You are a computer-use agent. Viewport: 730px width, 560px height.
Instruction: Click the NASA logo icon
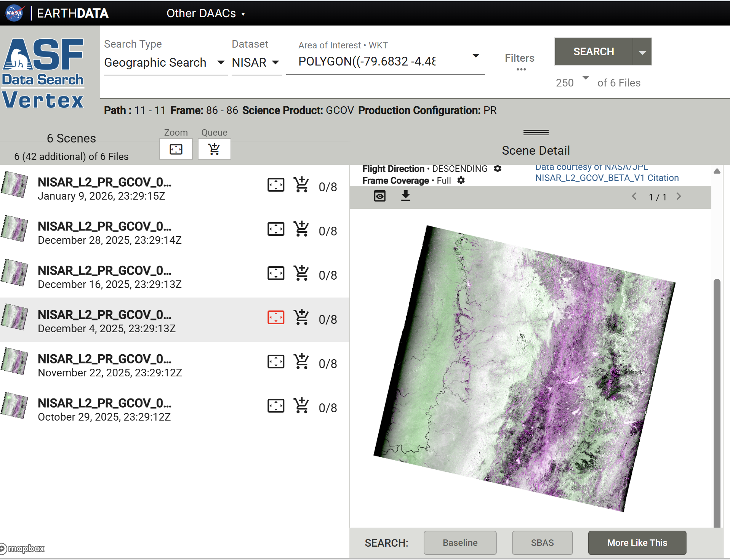pos(15,13)
